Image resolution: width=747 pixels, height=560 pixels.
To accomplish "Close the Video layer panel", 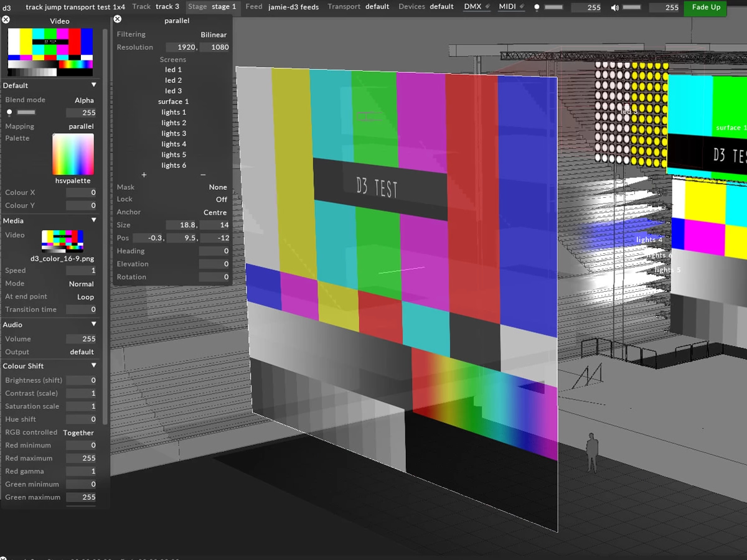I will coord(6,20).
